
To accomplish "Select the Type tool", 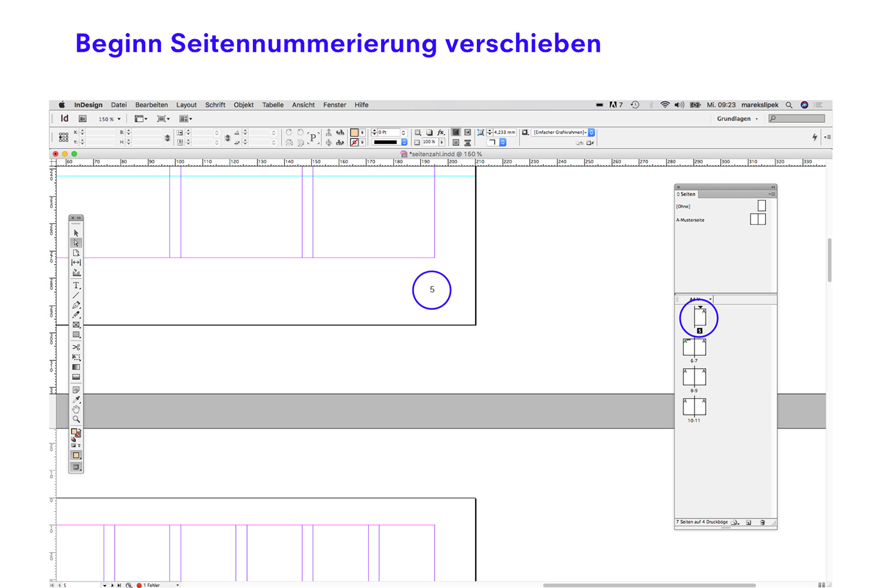I will (76, 286).
